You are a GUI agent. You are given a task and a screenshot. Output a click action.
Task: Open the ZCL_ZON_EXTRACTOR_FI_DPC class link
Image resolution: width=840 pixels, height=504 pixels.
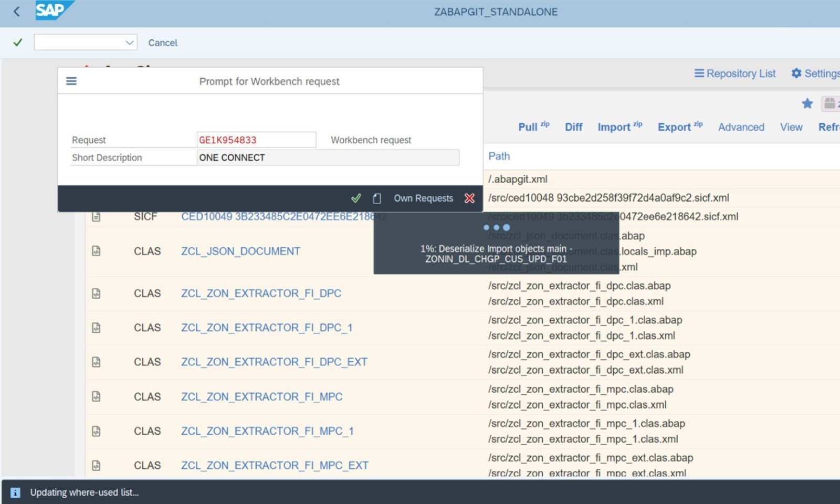coord(261,293)
